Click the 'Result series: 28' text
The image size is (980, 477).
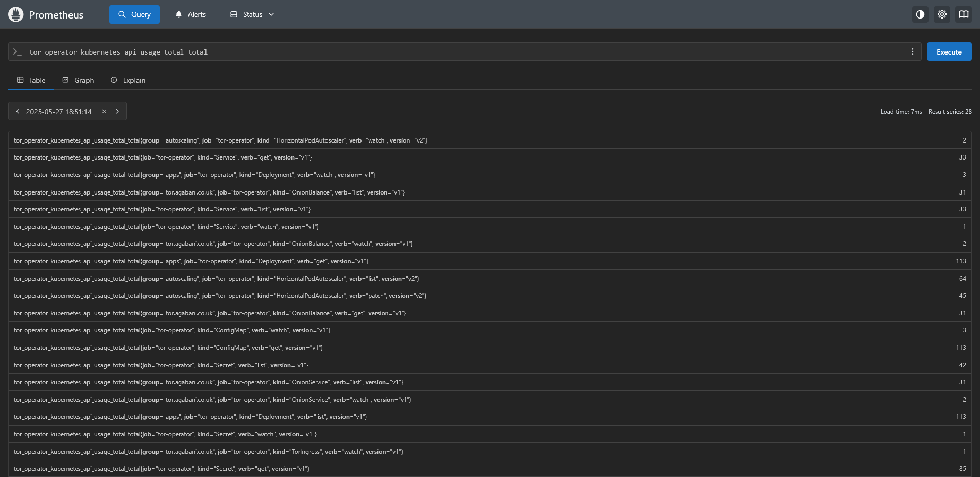pyautogui.click(x=950, y=112)
